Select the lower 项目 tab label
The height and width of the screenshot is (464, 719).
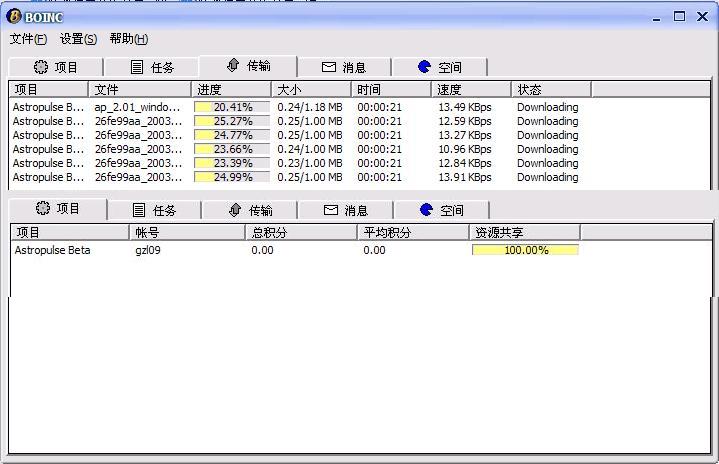coord(68,209)
